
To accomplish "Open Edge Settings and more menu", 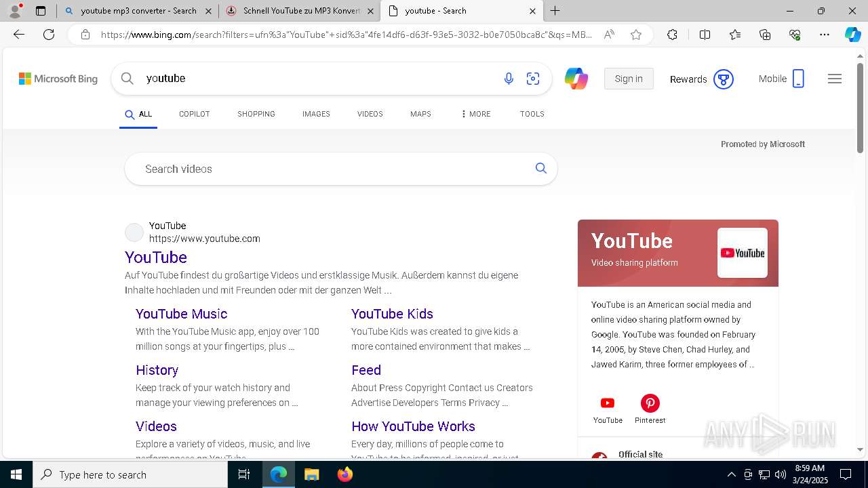I will (825, 35).
